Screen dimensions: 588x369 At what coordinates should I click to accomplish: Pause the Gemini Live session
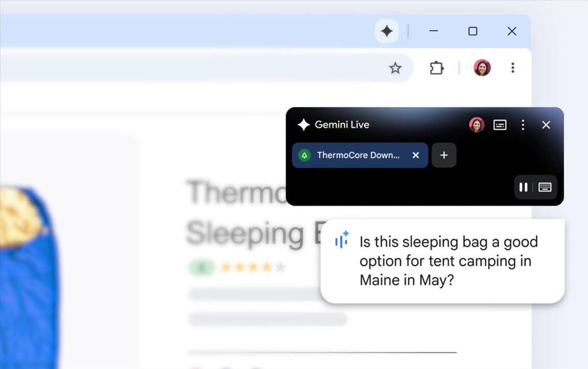coord(523,187)
